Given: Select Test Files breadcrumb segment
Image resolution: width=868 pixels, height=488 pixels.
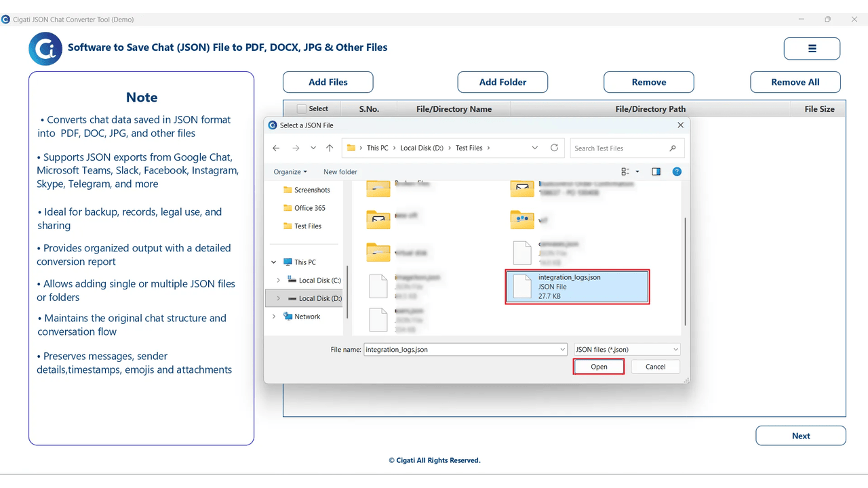Looking at the screenshot, I should pyautogui.click(x=469, y=148).
